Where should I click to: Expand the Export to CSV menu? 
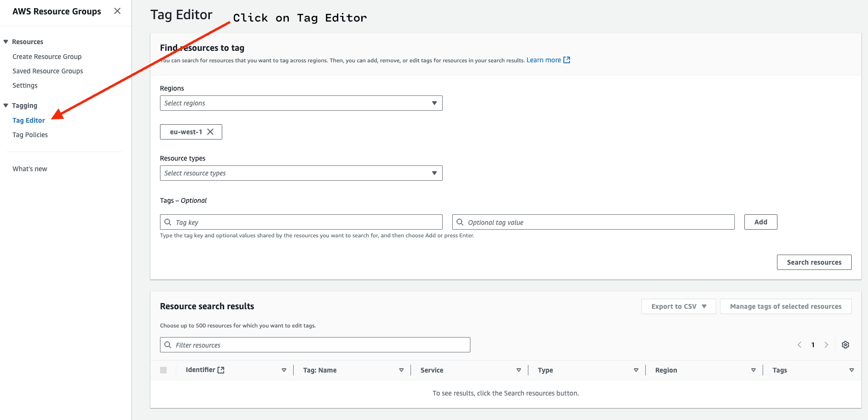pos(678,306)
